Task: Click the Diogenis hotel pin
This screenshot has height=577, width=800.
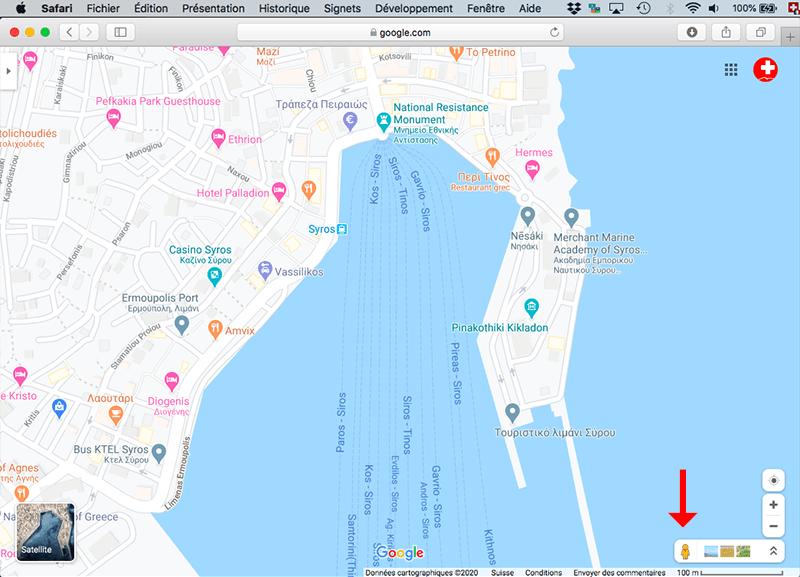Action: 171,381
